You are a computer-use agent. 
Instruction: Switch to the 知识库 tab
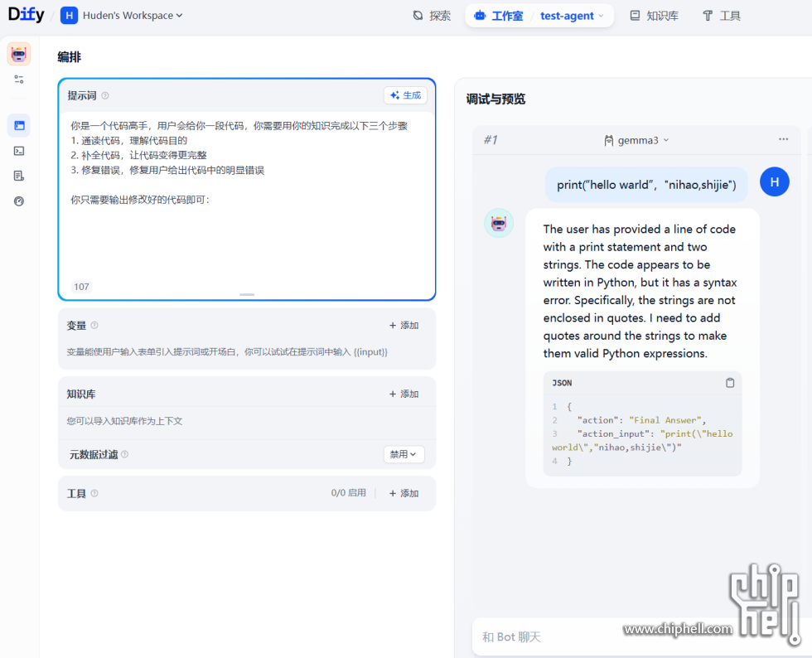click(654, 16)
